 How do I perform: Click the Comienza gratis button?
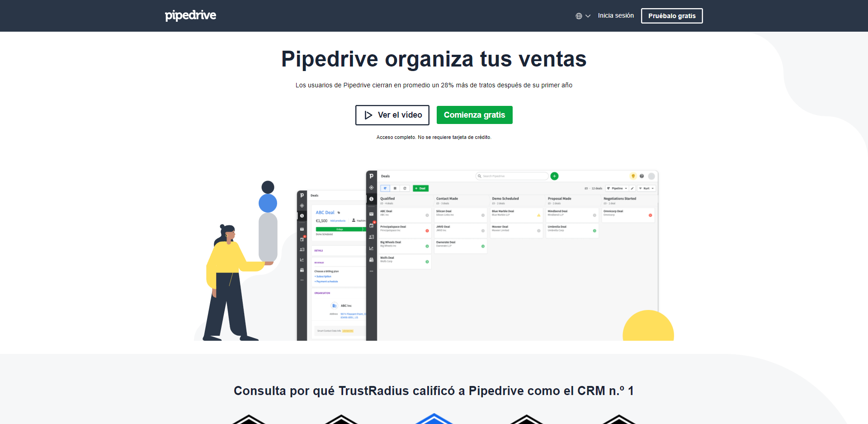click(x=474, y=115)
